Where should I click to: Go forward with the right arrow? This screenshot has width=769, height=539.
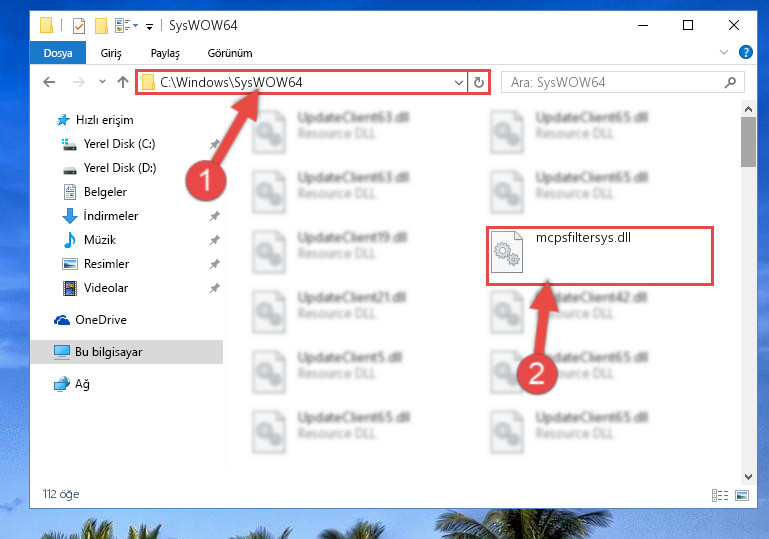[78, 82]
